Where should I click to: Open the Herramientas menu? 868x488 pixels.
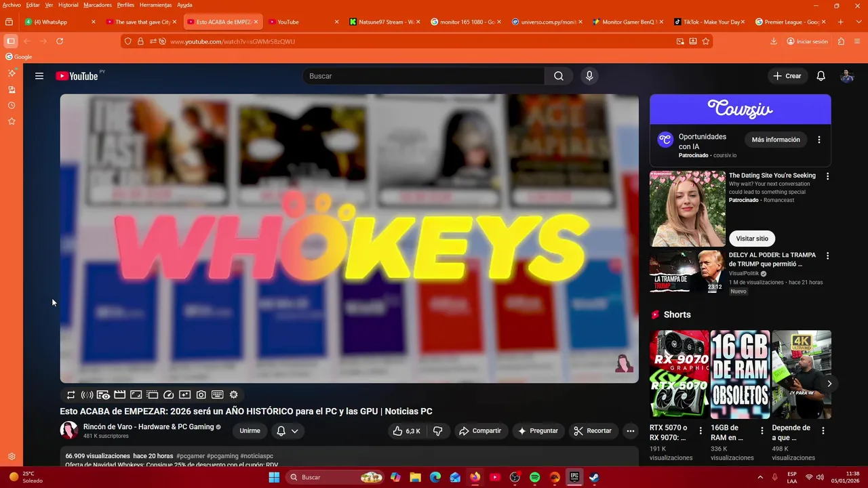(x=155, y=5)
